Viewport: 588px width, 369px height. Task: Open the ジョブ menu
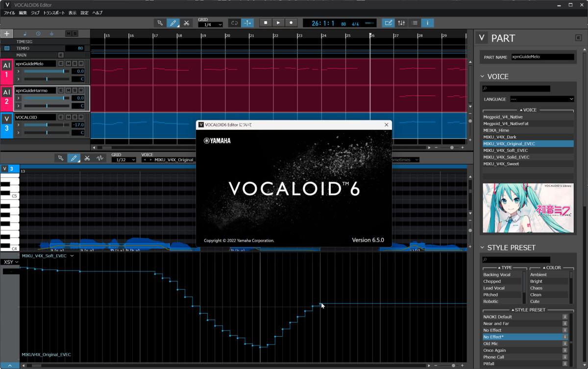(35, 12)
